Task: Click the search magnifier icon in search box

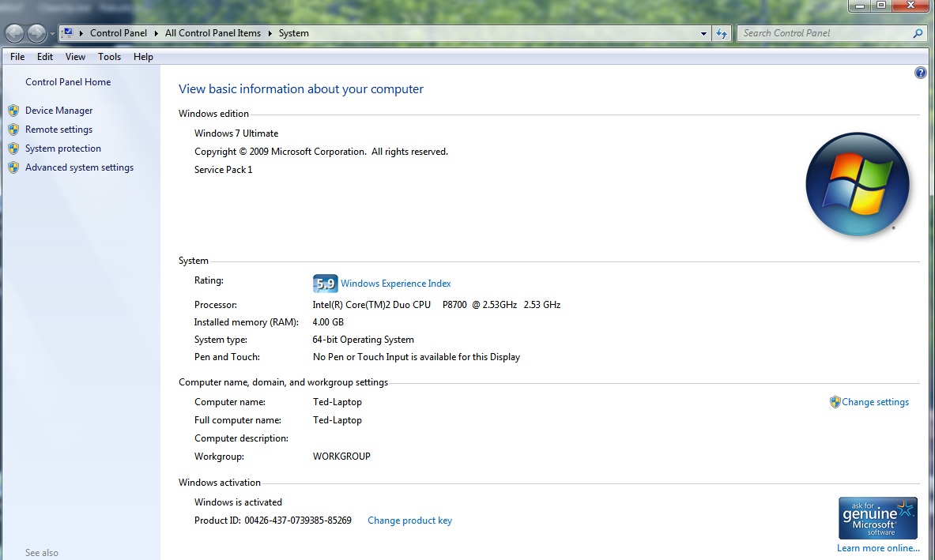Action: click(918, 33)
